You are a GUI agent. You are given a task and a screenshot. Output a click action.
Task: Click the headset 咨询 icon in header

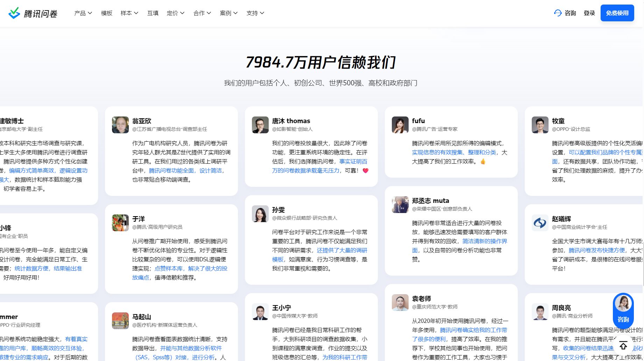coord(558,13)
